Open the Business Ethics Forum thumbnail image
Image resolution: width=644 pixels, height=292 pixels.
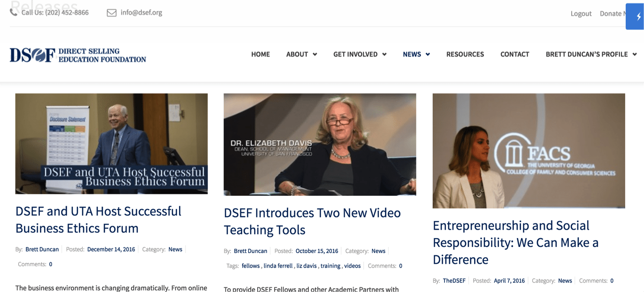click(112, 144)
